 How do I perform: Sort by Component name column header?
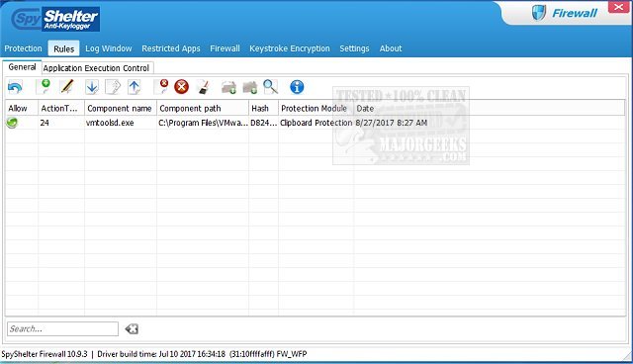(x=121, y=108)
